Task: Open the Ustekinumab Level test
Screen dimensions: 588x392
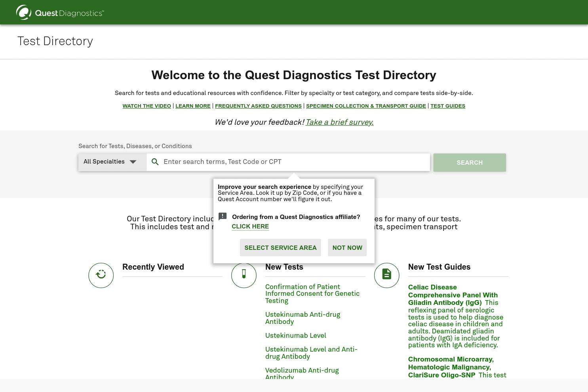Action: click(296, 335)
